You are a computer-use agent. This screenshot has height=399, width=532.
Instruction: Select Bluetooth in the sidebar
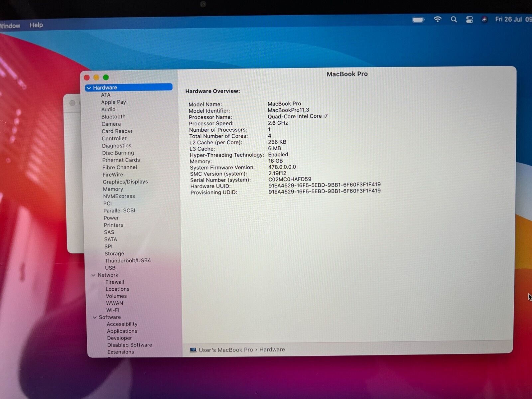[113, 117]
